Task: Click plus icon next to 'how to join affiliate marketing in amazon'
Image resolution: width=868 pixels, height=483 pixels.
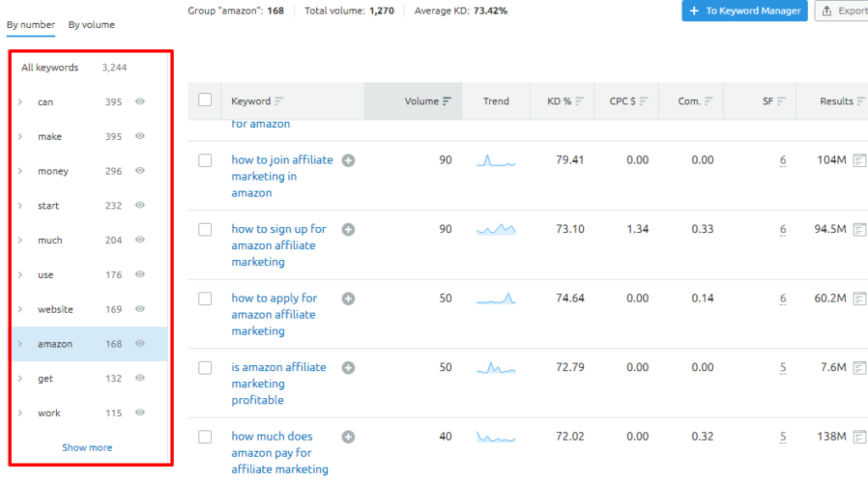Action: [348, 160]
